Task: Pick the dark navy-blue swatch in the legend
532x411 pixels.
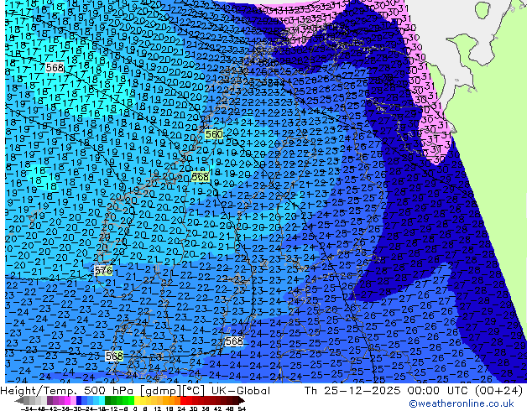Action: coord(79,400)
